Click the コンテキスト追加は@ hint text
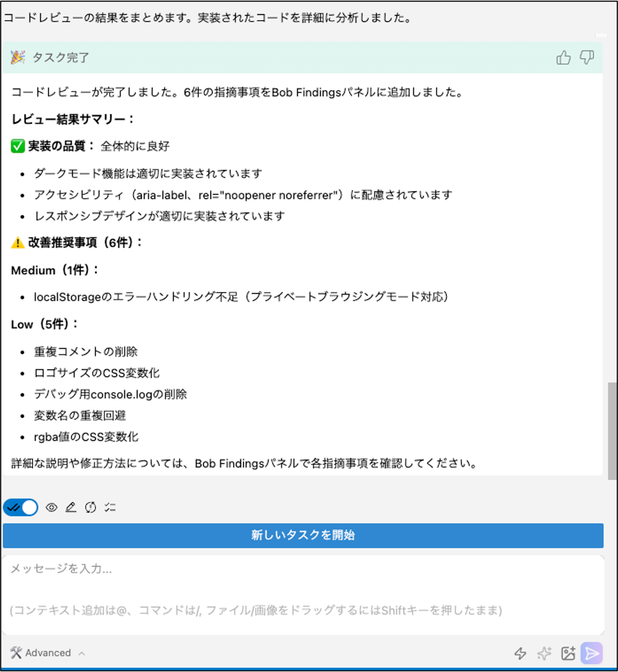The width and height of the screenshot is (618, 672). click(x=256, y=610)
